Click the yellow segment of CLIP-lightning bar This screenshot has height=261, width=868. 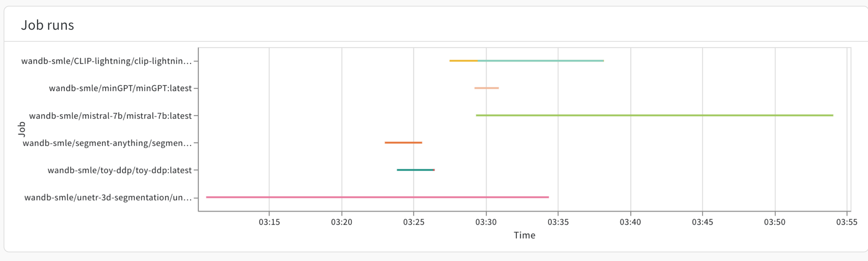(x=463, y=61)
